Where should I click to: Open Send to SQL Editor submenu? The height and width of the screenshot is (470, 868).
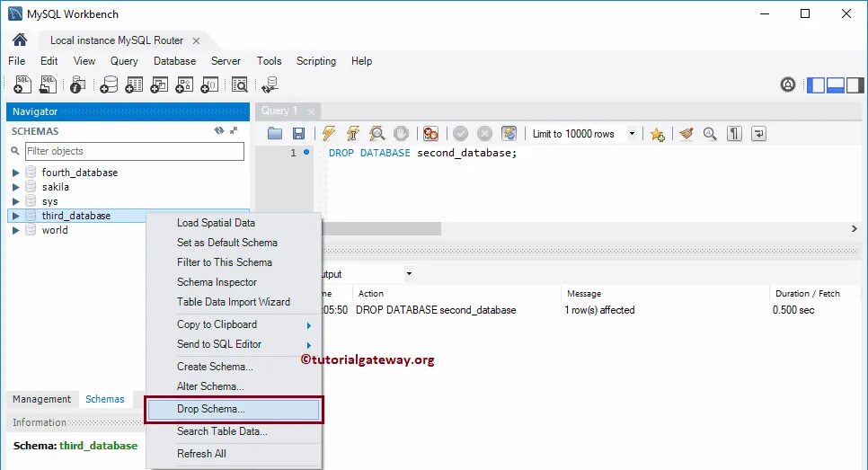(x=235, y=344)
